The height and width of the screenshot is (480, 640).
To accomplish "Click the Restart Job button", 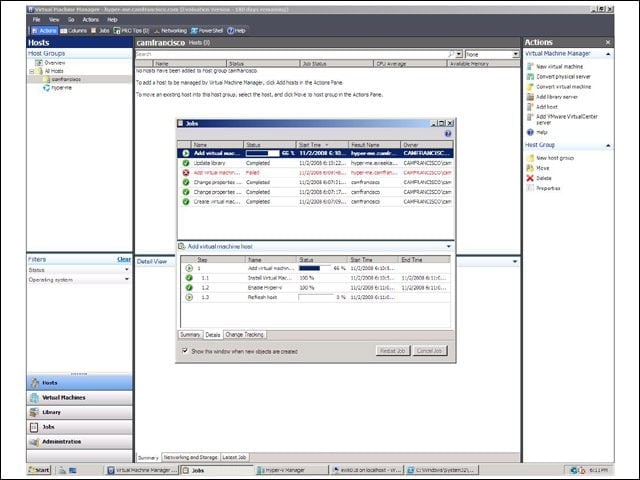I will [x=393, y=351].
